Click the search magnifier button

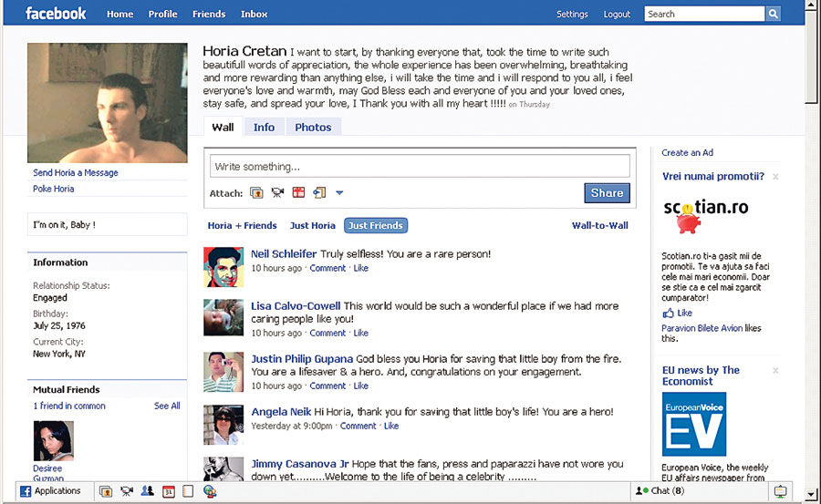[x=773, y=14]
